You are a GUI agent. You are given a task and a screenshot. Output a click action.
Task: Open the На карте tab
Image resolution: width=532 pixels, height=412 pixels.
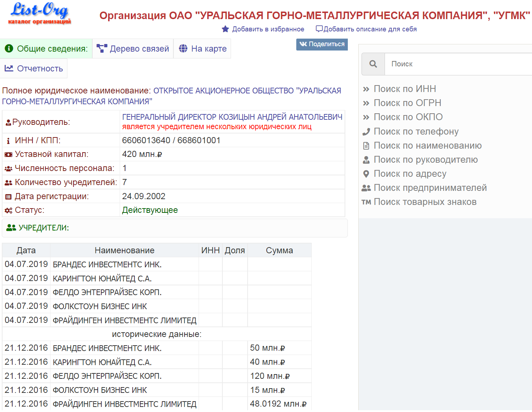pyautogui.click(x=202, y=48)
